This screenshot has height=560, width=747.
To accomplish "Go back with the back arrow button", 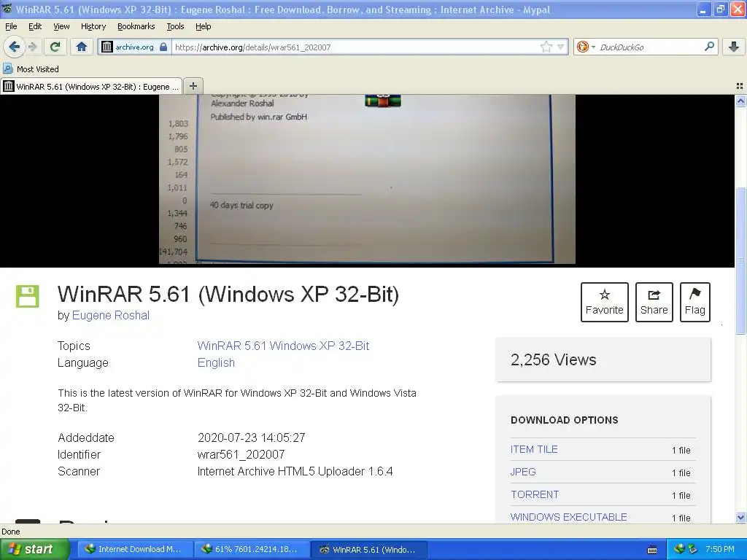I will click(14, 47).
